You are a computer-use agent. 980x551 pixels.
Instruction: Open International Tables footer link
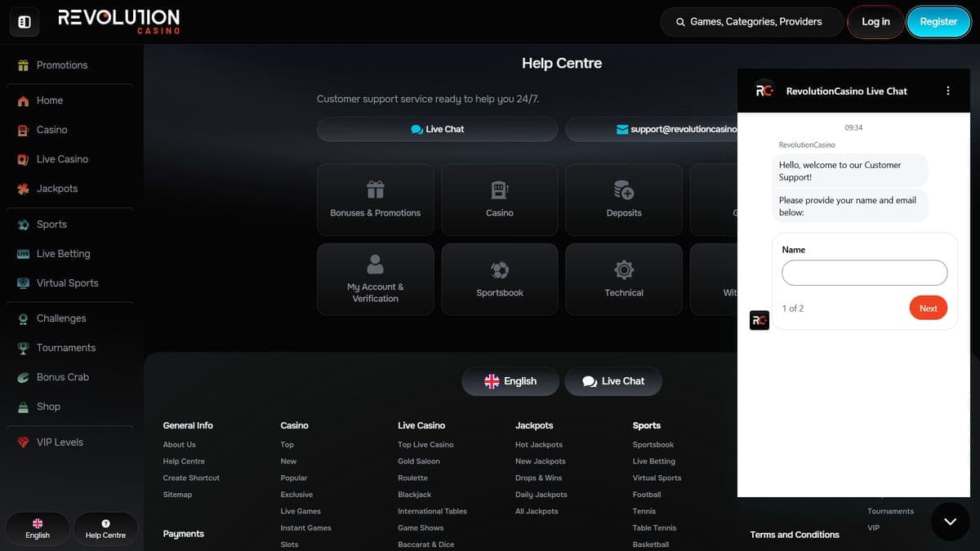[x=433, y=511]
